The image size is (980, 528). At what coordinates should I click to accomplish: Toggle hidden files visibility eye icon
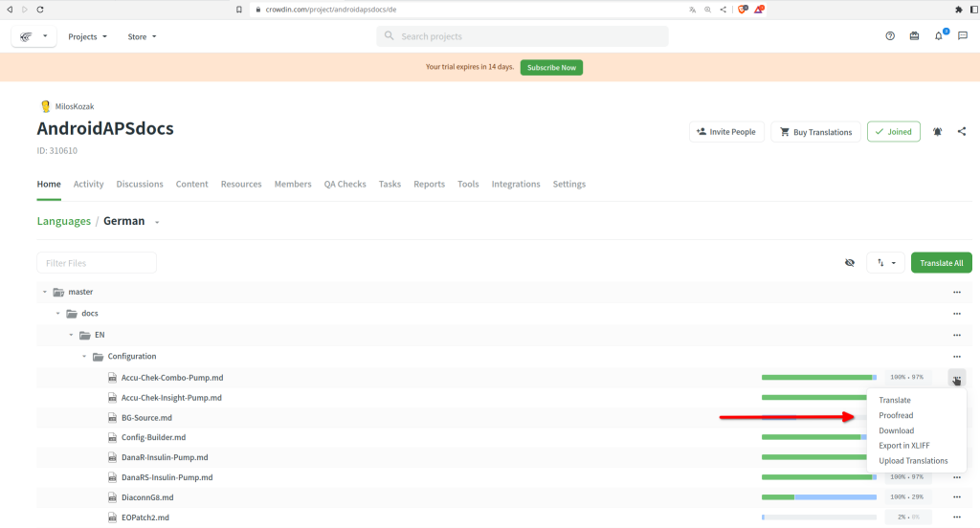coord(850,263)
